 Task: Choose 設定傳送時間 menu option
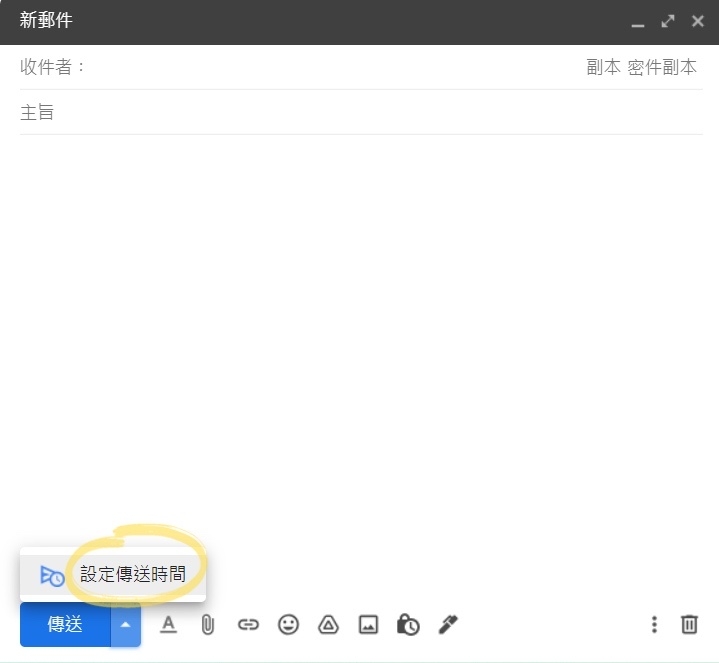coord(113,575)
